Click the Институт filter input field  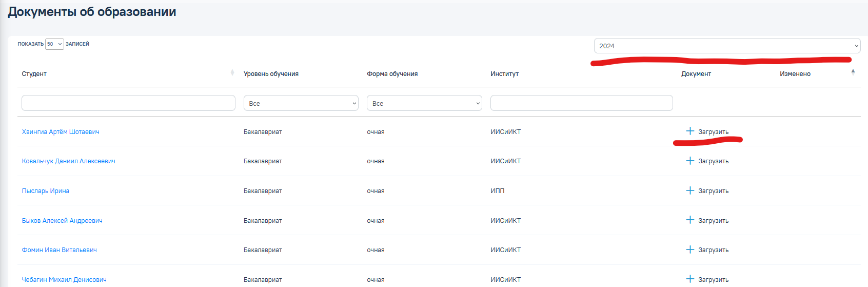click(x=581, y=103)
